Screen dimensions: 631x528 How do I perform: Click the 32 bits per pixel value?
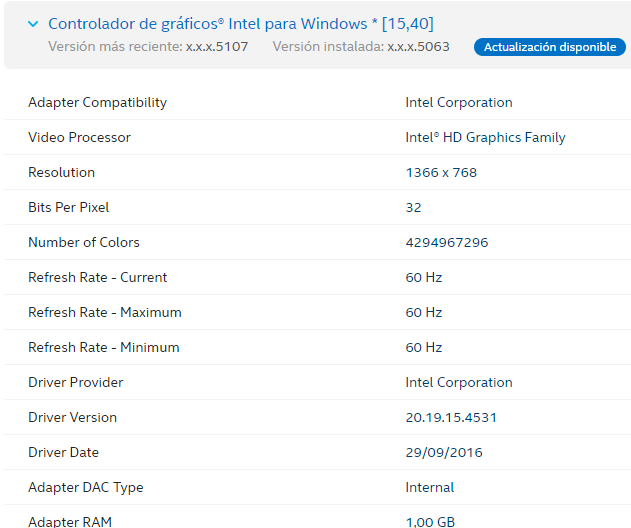[413, 207]
